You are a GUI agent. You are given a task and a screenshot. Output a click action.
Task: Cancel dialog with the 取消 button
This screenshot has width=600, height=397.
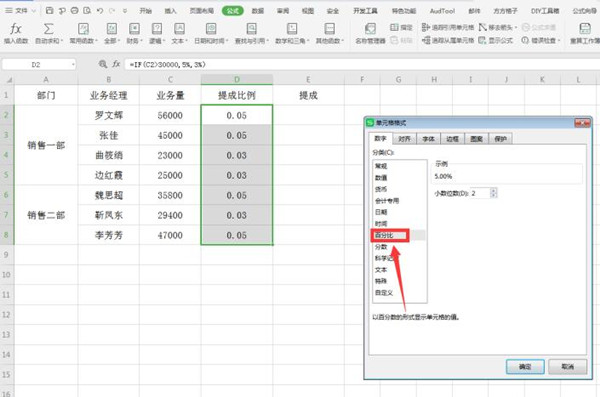click(567, 367)
